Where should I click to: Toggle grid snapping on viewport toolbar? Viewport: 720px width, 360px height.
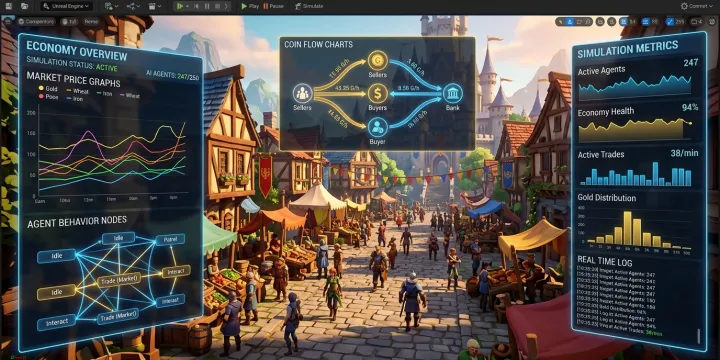coord(623,22)
